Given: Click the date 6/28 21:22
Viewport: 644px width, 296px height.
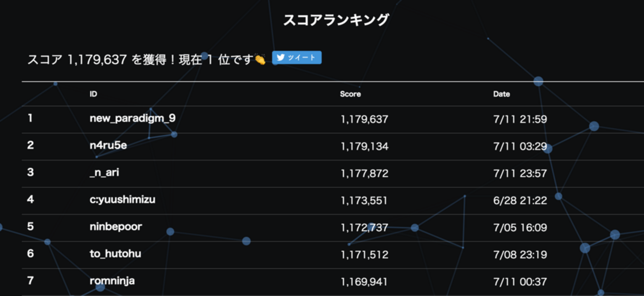Looking at the screenshot, I should pos(520,200).
